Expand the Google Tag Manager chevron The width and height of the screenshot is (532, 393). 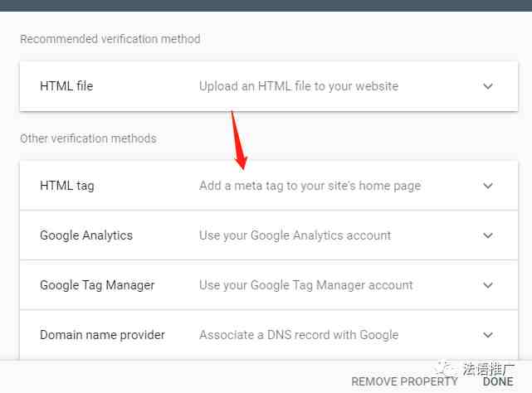click(488, 285)
